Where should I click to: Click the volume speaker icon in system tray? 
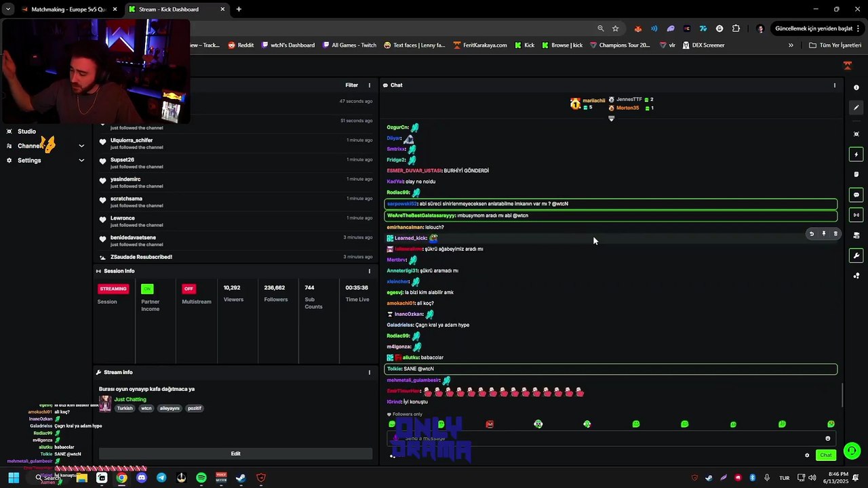click(812, 478)
